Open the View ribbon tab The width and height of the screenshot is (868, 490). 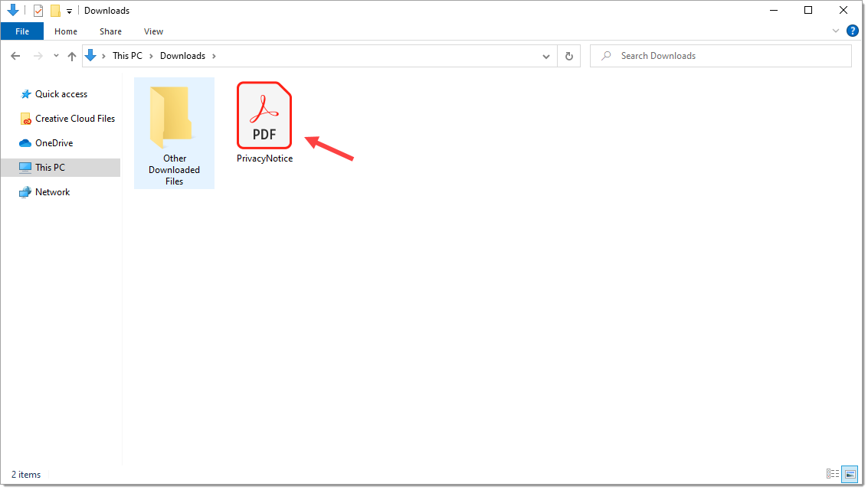[153, 31]
